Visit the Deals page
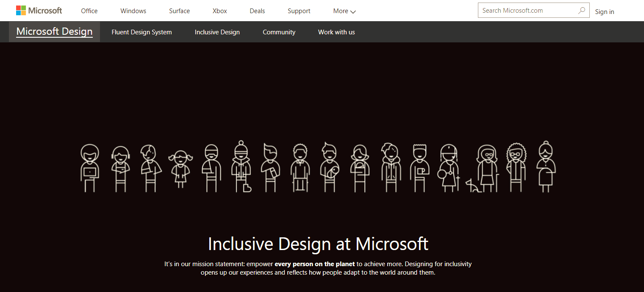Image resolution: width=644 pixels, height=292 pixels. pyautogui.click(x=257, y=11)
